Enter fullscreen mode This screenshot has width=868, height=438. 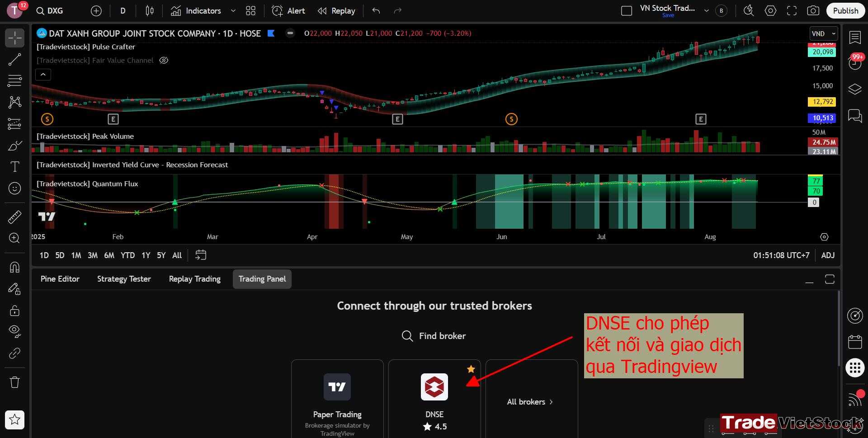click(x=792, y=11)
